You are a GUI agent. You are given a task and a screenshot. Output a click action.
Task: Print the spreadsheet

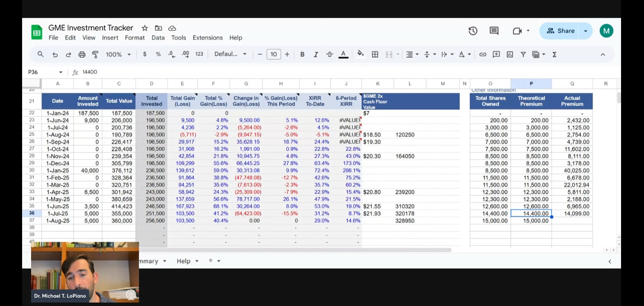point(82,54)
